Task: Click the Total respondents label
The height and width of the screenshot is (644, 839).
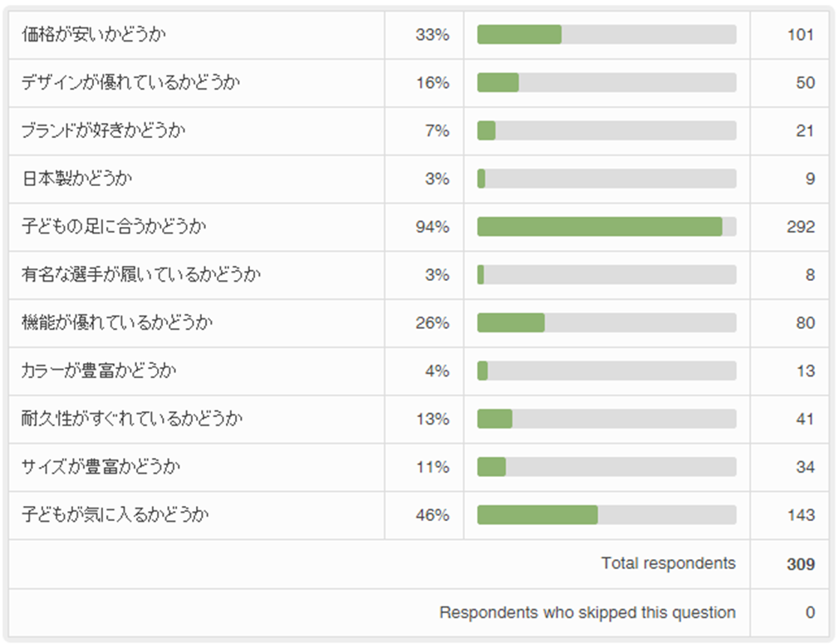Action: point(668,563)
